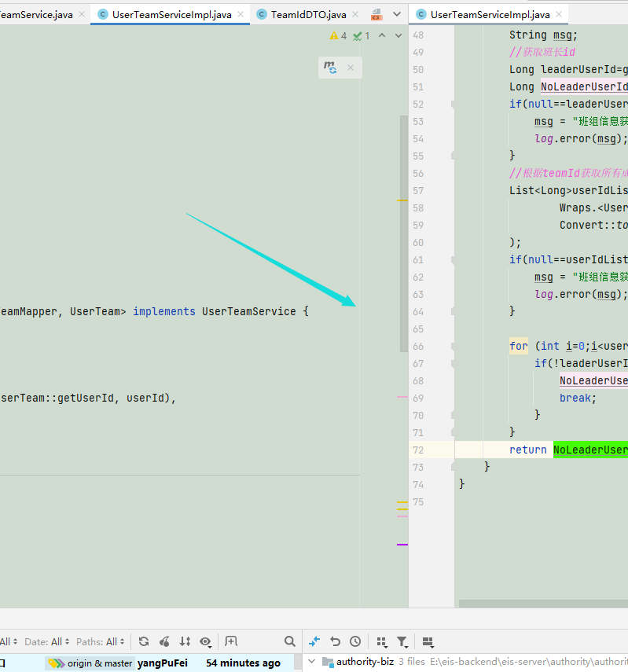Click the left editor vertical scrollbar thumb
Screen dimensions: 628x672
point(403,233)
